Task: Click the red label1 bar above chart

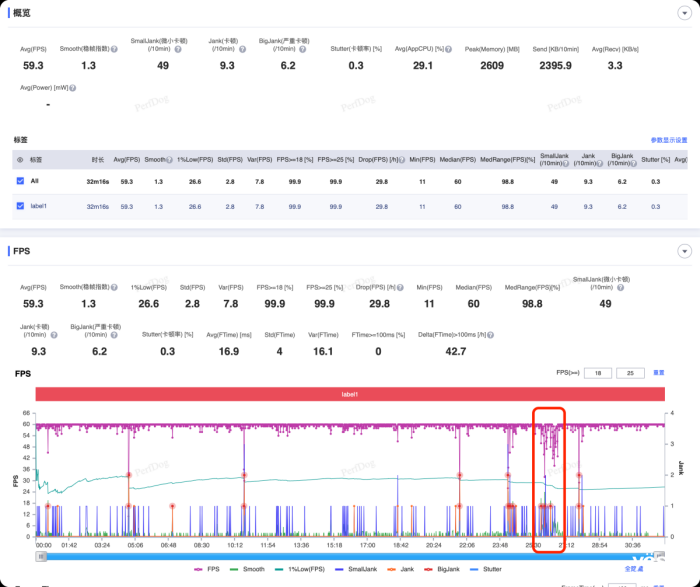Action: pos(349,395)
